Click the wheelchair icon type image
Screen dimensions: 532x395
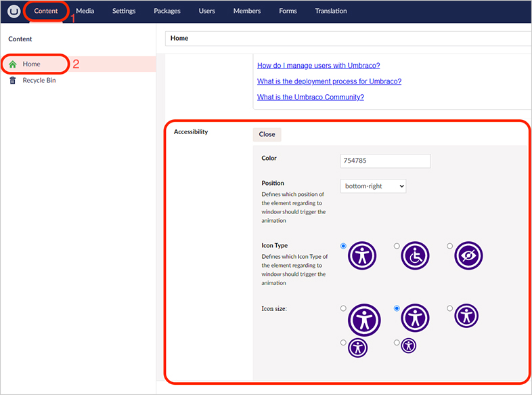pos(415,255)
